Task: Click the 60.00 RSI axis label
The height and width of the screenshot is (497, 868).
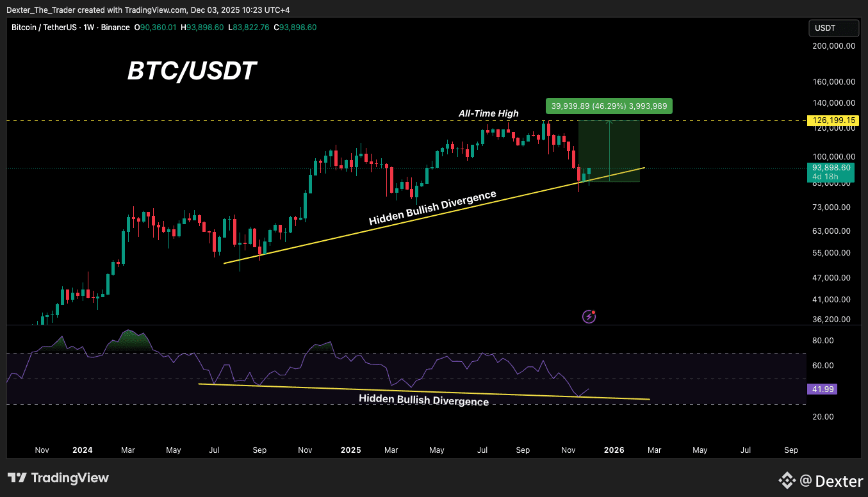Action: 823,366
